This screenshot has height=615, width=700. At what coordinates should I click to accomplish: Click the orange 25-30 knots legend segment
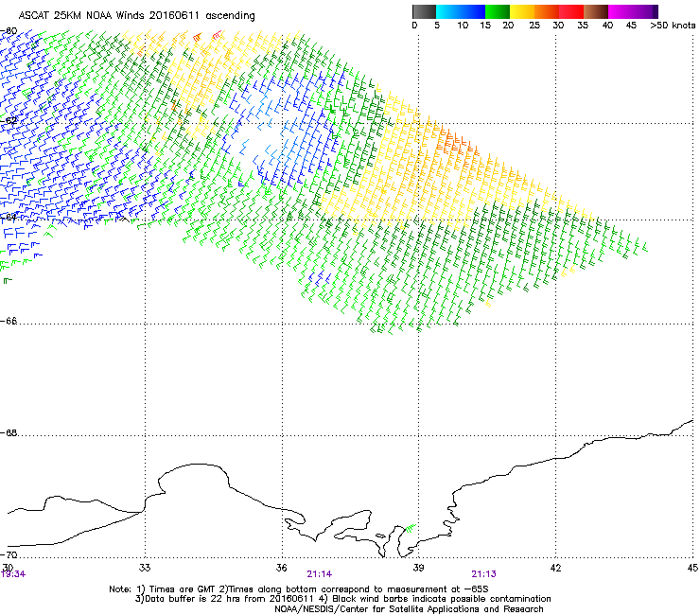[x=547, y=11]
